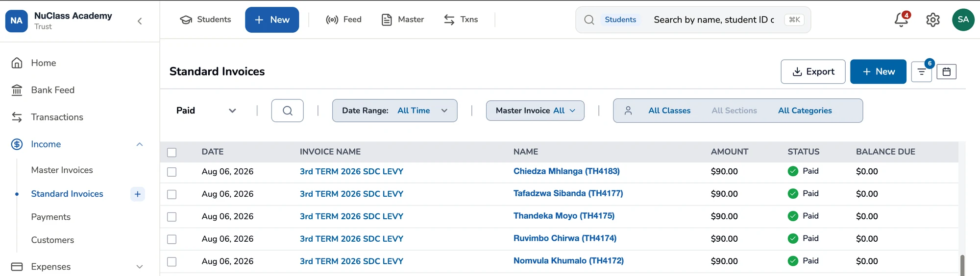
Task: Open the Feed top navigation item
Action: coord(343,20)
